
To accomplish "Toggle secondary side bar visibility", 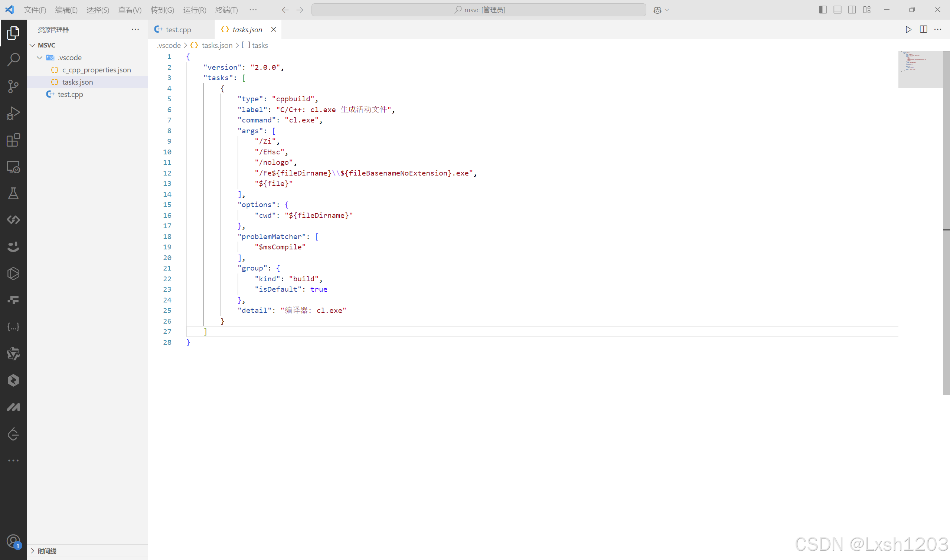I will [852, 10].
